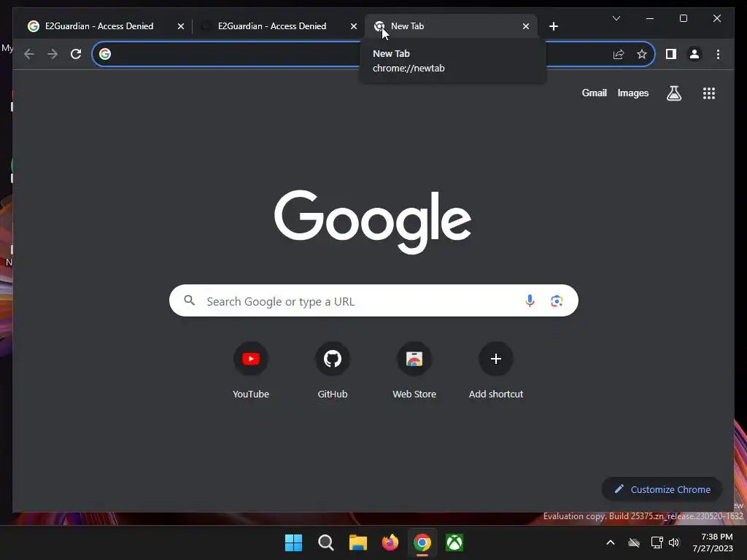Close the second E2Guardian tab
Viewport: 747px width, 560px height.
pos(354,27)
